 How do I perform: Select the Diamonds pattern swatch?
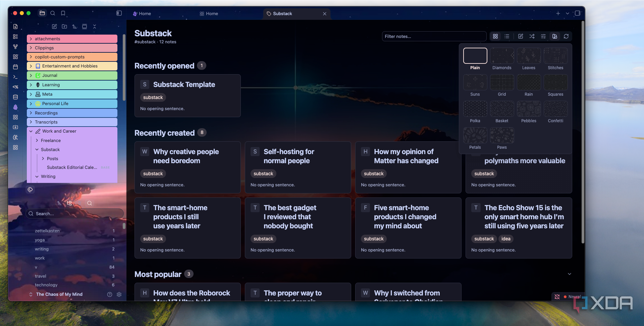[x=502, y=56]
